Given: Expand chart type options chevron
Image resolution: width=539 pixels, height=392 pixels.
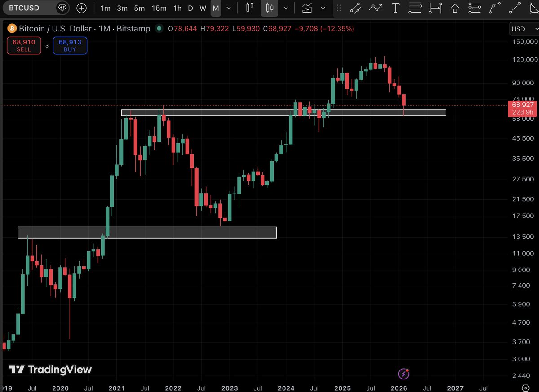Looking at the screenshot, I should (286, 8).
